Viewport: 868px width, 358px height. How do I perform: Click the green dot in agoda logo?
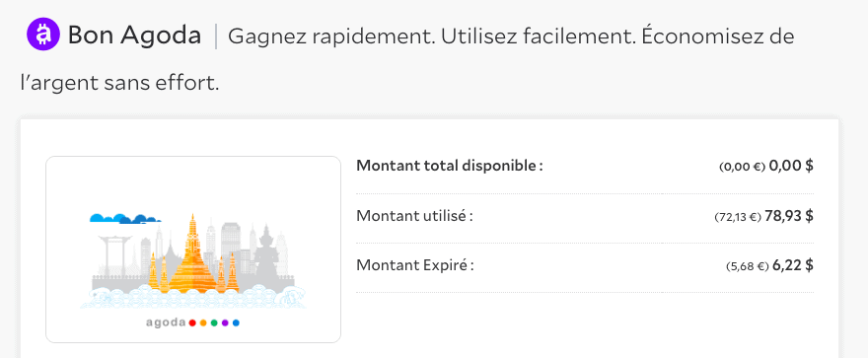[x=214, y=323]
